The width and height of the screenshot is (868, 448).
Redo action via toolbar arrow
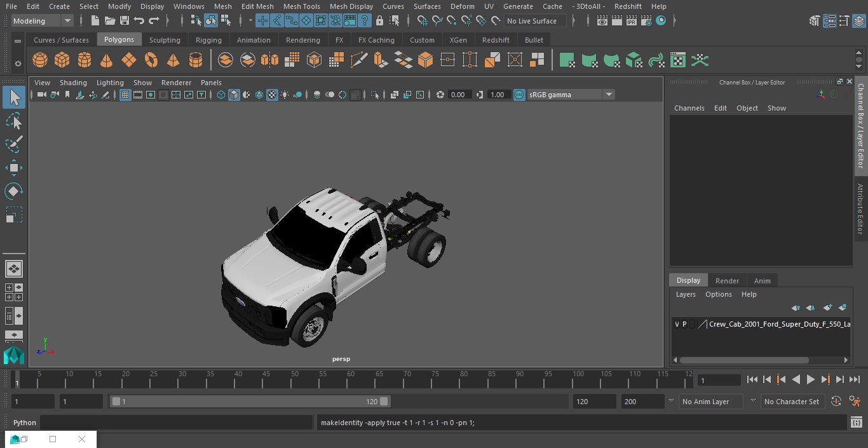(154, 21)
